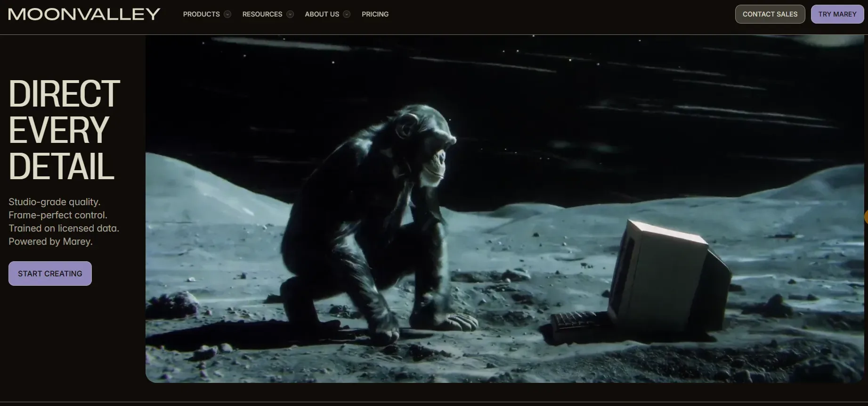Expand the Resources dropdown arrow

pyautogui.click(x=290, y=14)
